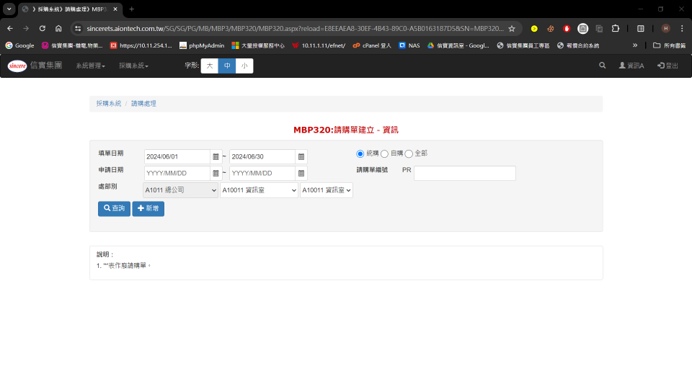
Task: Click the 新增 add button
Action: pyautogui.click(x=148, y=209)
